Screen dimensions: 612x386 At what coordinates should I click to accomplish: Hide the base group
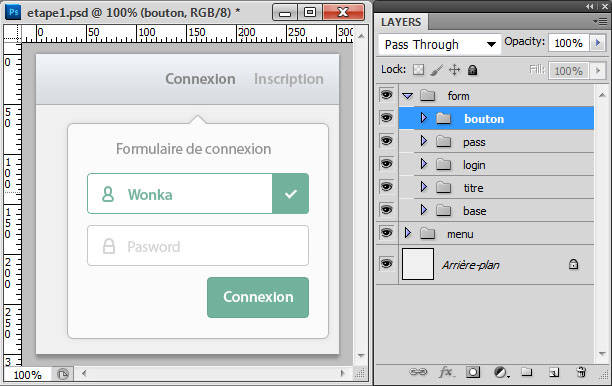tap(386, 210)
